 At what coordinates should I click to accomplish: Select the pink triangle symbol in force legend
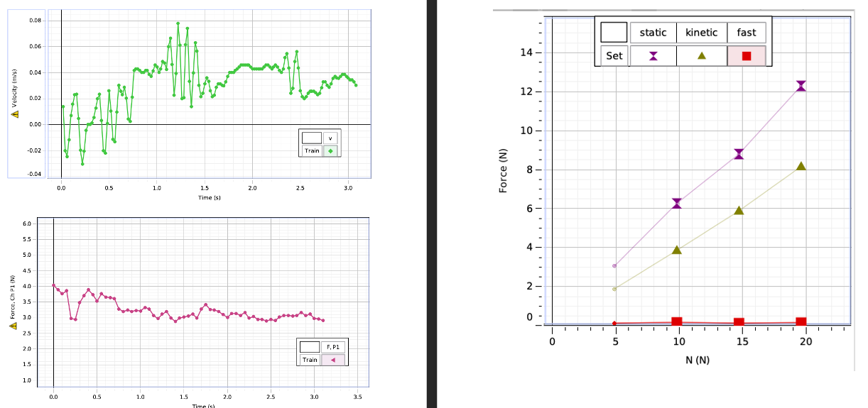pyautogui.click(x=333, y=360)
